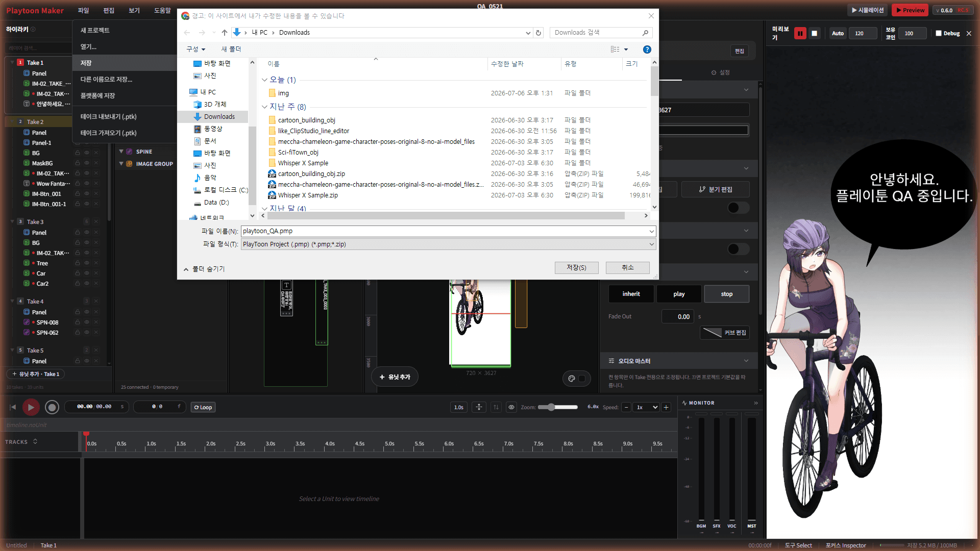
Task: Open the 보기 menu
Action: (x=134, y=11)
